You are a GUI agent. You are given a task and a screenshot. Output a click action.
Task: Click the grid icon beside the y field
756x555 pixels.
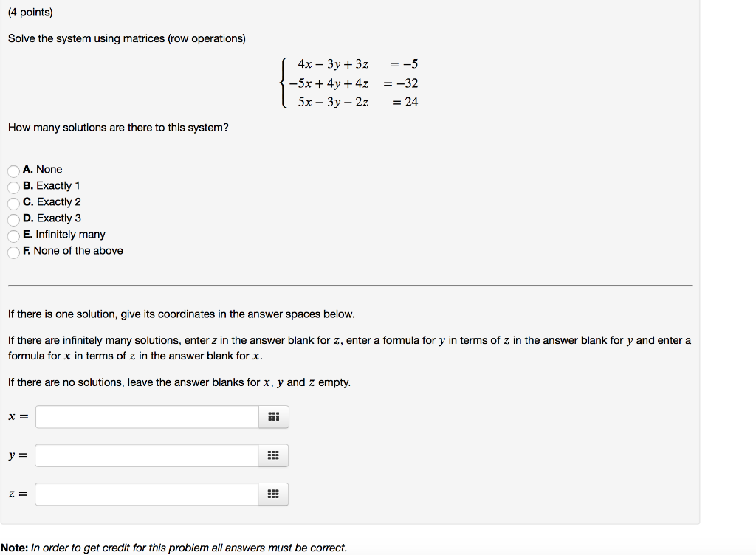[x=272, y=455]
